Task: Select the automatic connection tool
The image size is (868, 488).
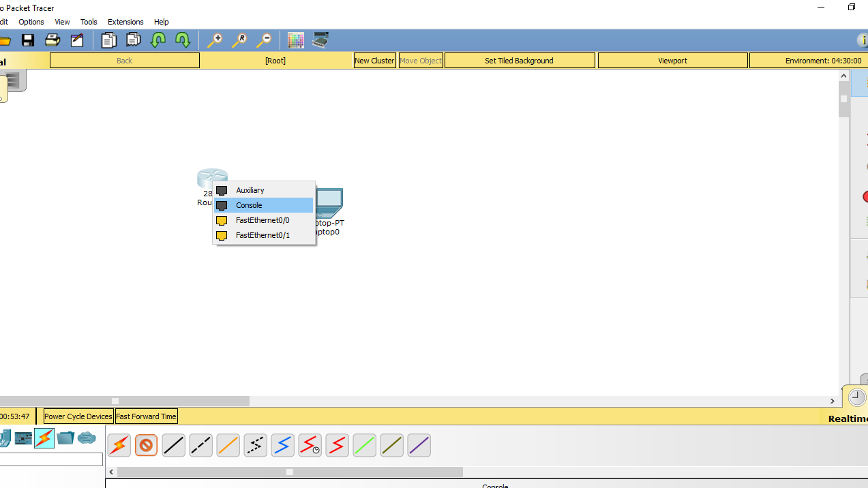Action: [x=119, y=445]
